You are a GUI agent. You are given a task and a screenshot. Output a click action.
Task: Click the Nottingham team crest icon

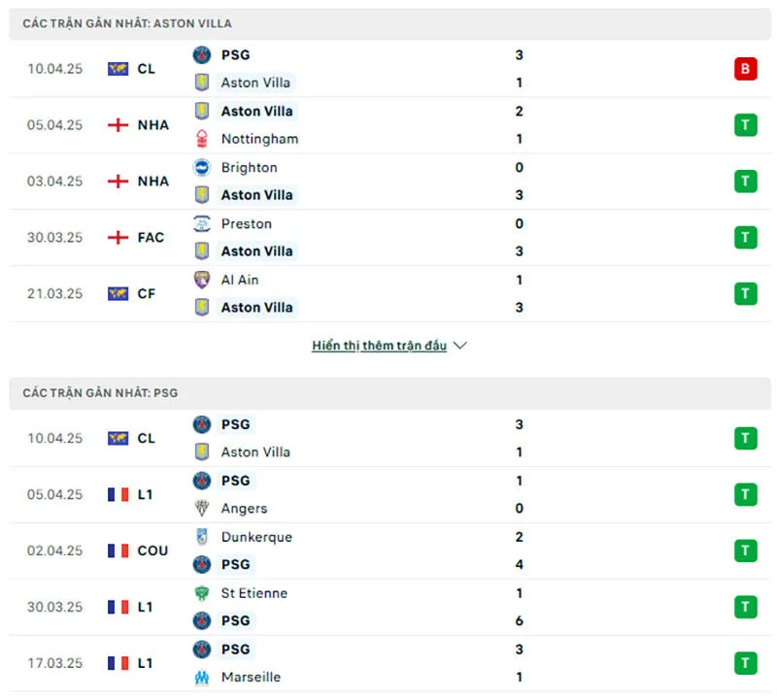[202, 139]
